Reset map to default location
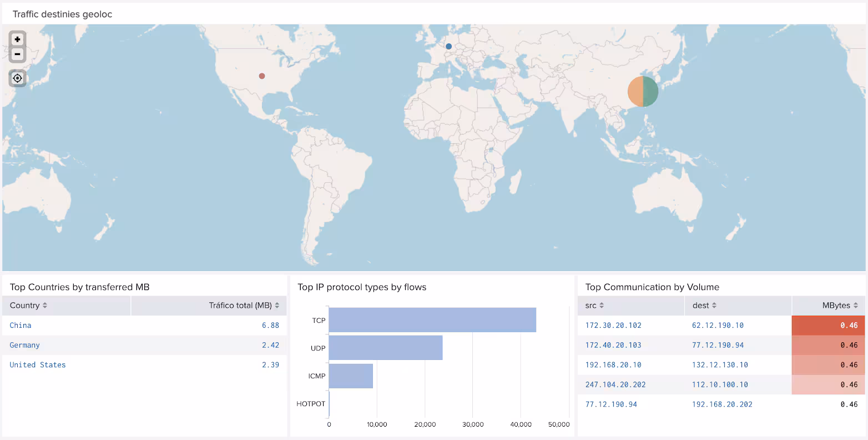This screenshot has width=868, height=440. [x=18, y=78]
